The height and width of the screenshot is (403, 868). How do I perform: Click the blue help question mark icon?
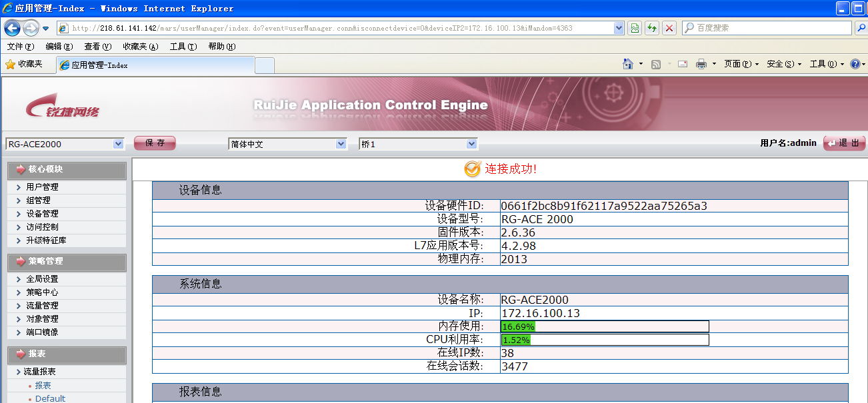[855, 64]
